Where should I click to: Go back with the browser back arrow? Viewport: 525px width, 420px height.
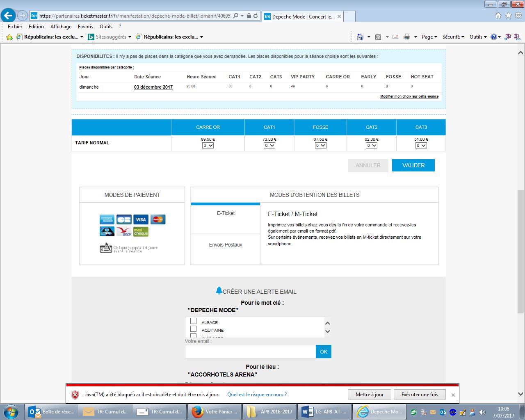point(8,16)
